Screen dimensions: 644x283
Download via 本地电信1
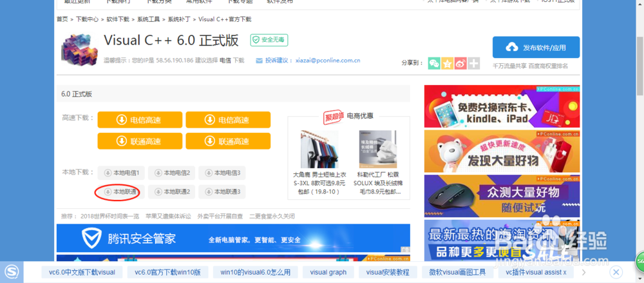point(121,173)
